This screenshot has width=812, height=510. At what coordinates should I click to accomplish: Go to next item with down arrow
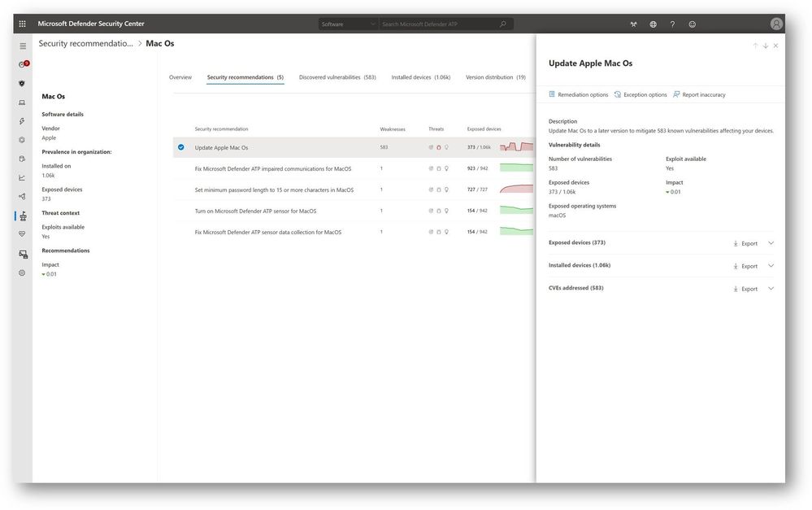(766, 46)
